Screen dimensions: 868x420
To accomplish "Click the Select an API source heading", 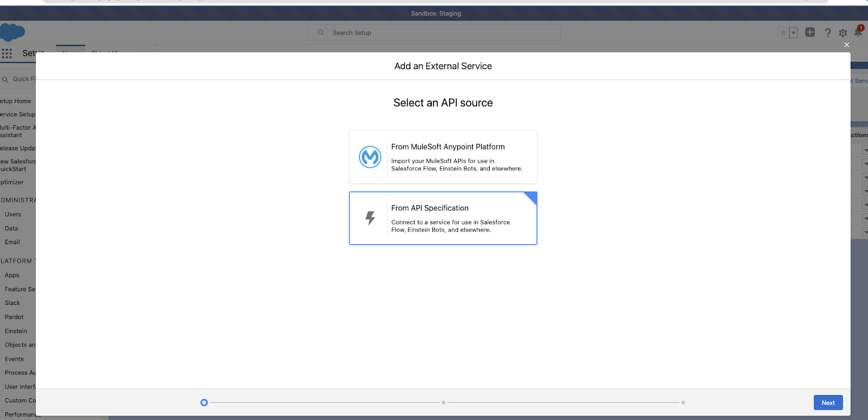I will click(x=443, y=103).
